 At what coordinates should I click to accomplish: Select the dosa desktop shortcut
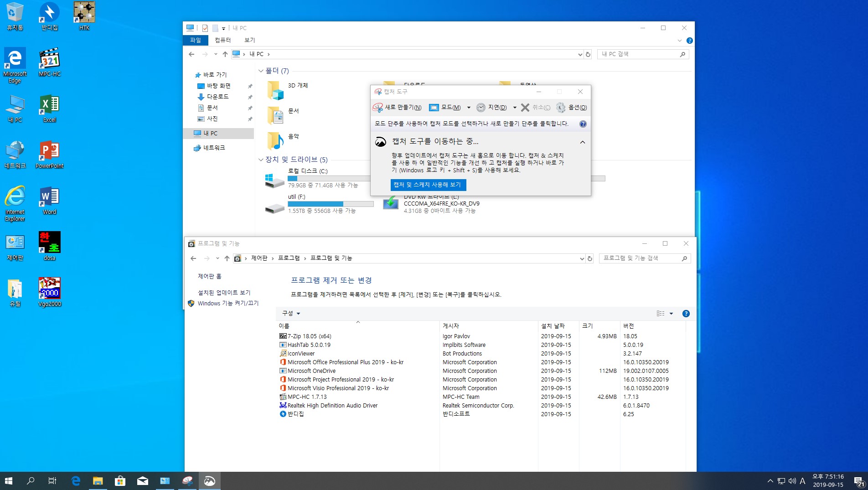tap(49, 247)
